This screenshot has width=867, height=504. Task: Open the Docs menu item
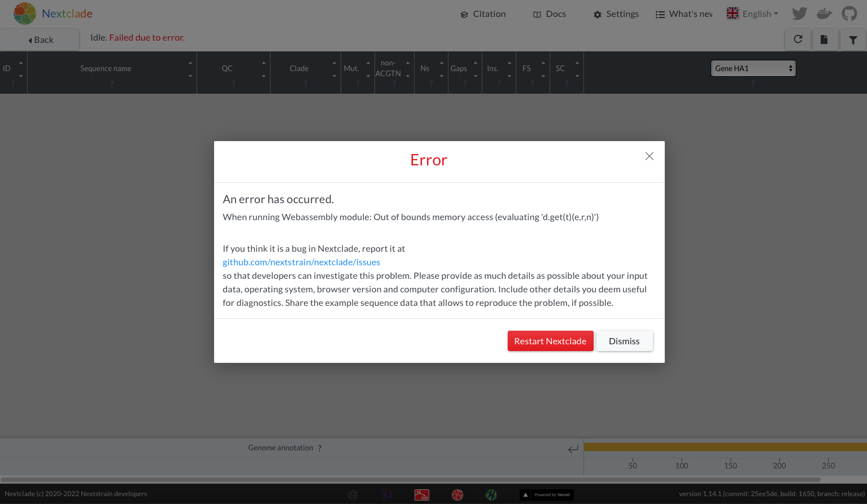click(x=548, y=14)
